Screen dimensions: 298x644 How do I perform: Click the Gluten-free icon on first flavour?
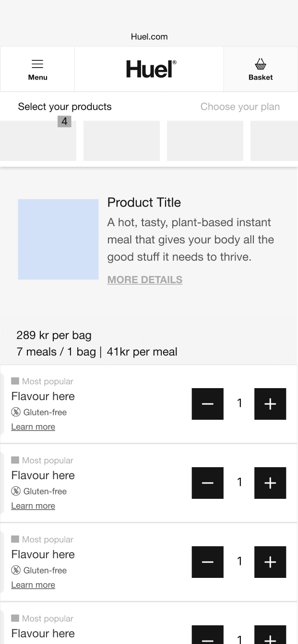[16, 412]
